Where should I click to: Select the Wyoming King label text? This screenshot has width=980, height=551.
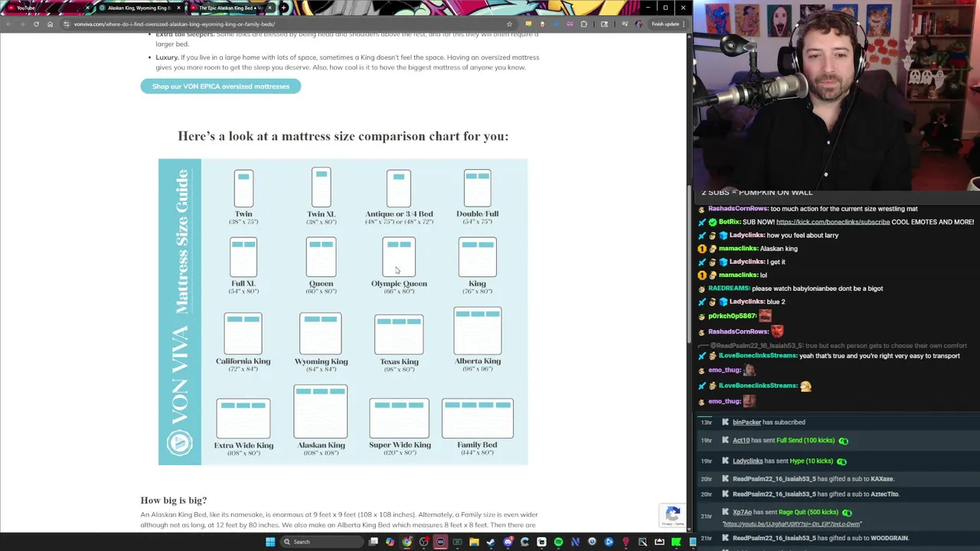click(x=321, y=361)
